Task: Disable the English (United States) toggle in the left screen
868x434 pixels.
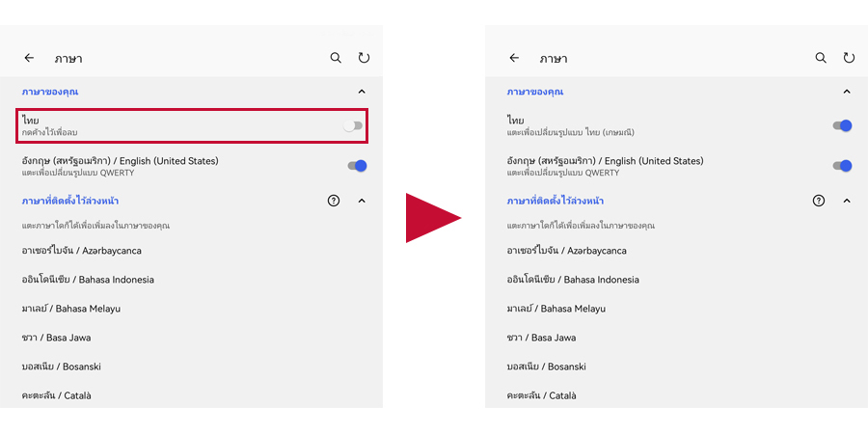Action: [x=358, y=166]
